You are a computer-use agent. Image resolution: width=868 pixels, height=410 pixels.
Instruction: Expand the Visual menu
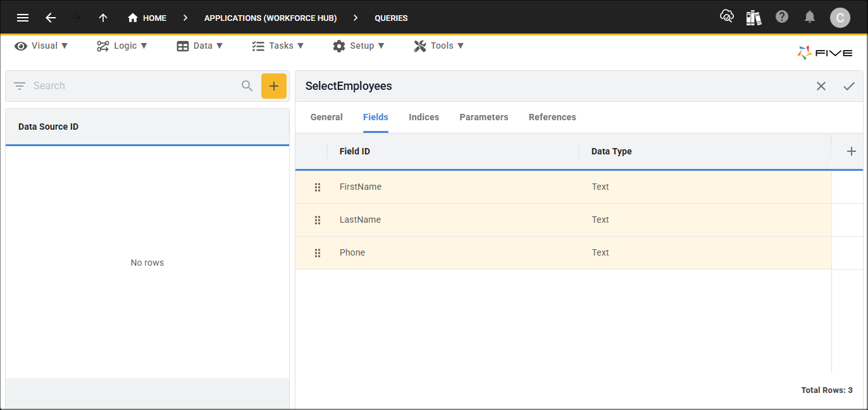41,46
